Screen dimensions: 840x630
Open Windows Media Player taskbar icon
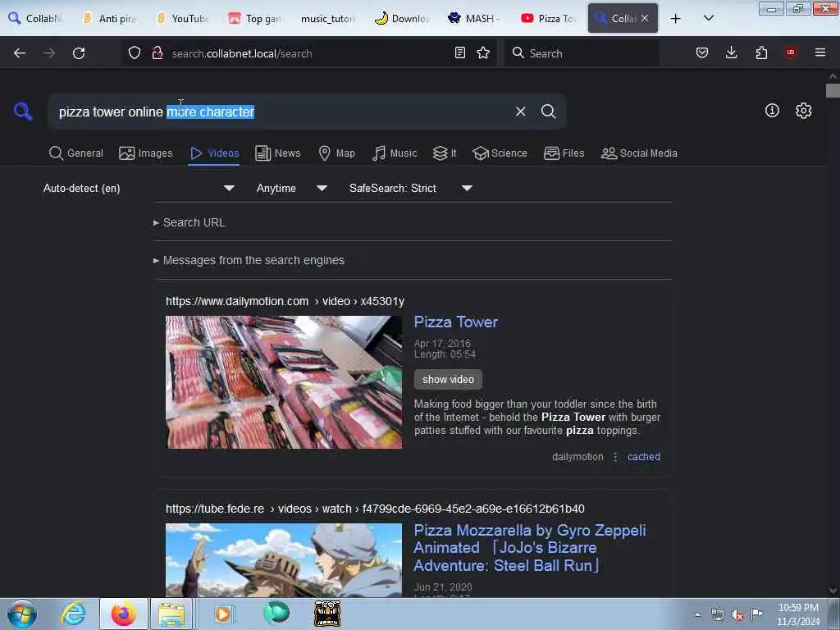click(223, 614)
